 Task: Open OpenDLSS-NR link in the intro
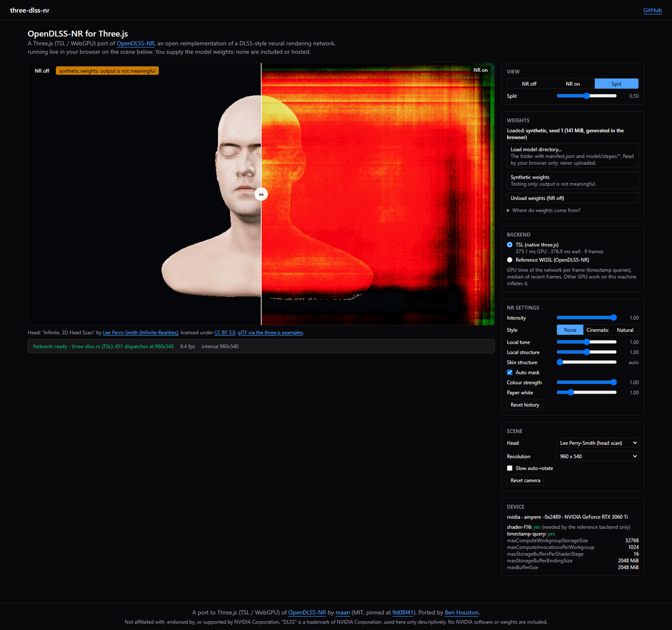click(x=136, y=43)
